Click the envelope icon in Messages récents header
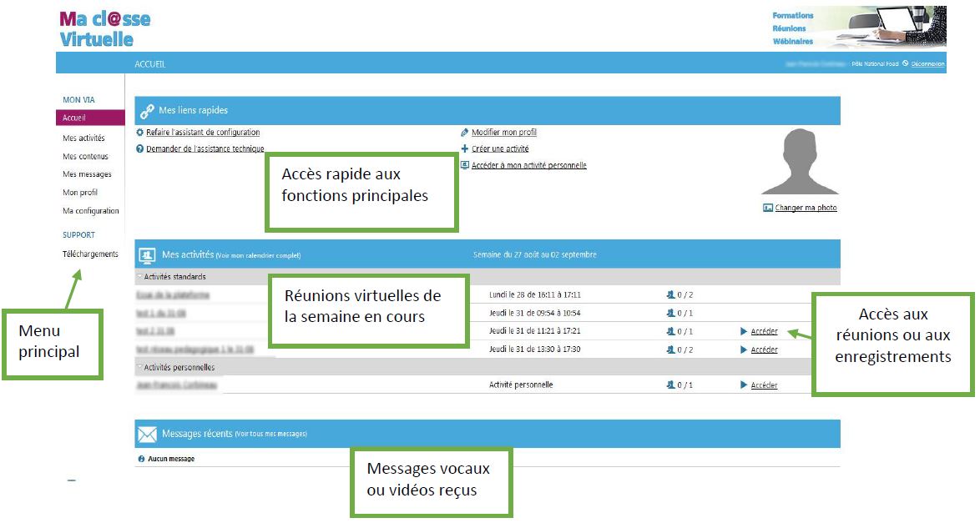This screenshot has height=523, width=980. (x=147, y=434)
